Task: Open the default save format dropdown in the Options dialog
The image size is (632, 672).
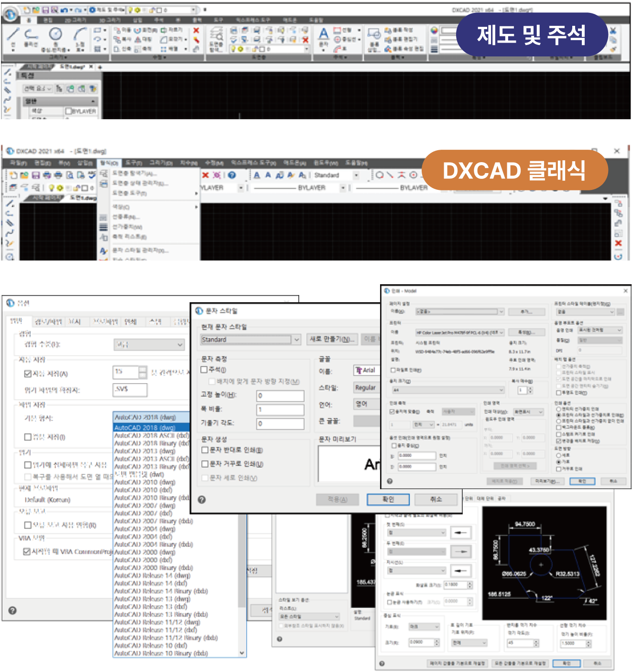Action: pyautogui.click(x=151, y=418)
